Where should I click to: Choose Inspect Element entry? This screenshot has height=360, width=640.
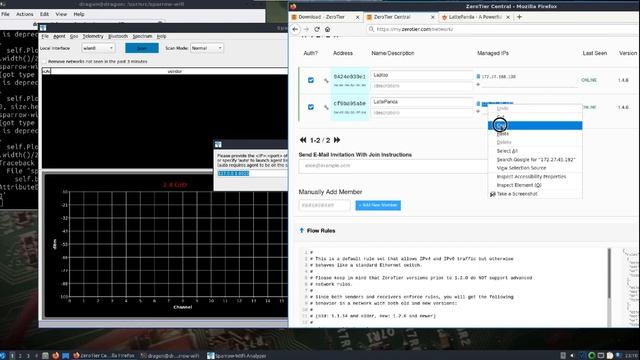[535, 185]
